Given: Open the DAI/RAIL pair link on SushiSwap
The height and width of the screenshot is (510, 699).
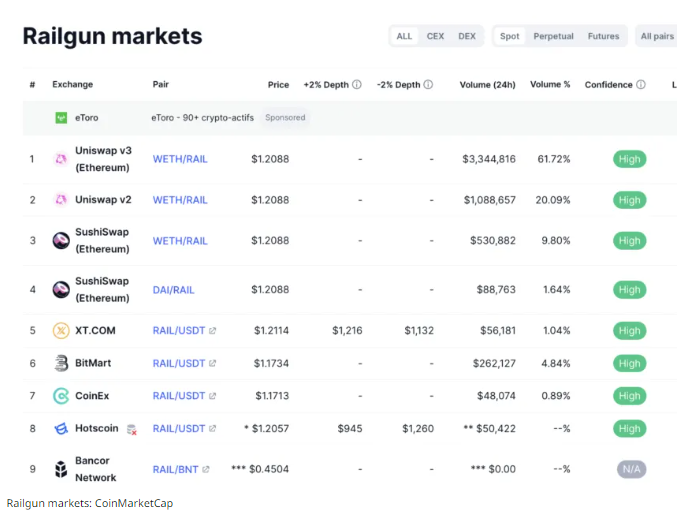Looking at the screenshot, I should coord(173,290).
